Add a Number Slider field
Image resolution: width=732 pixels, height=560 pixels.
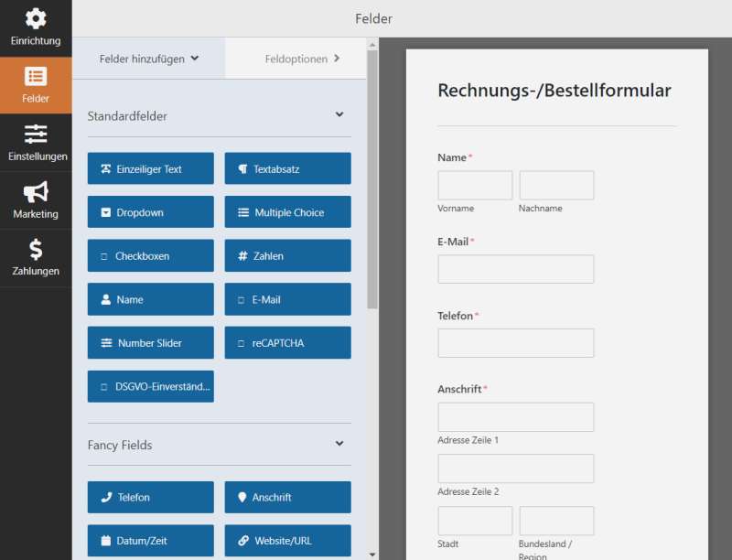coord(151,342)
